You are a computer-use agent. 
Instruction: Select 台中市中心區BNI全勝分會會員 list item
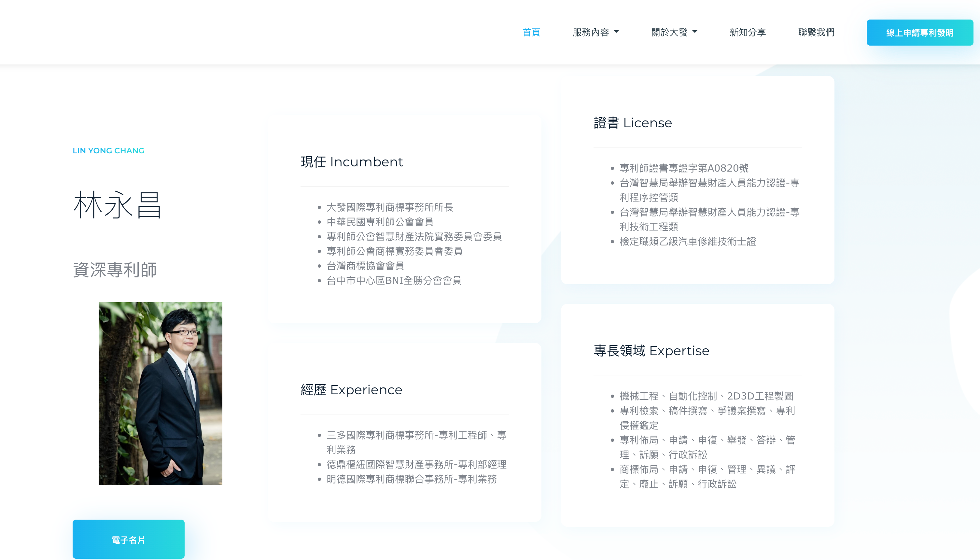coord(394,280)
